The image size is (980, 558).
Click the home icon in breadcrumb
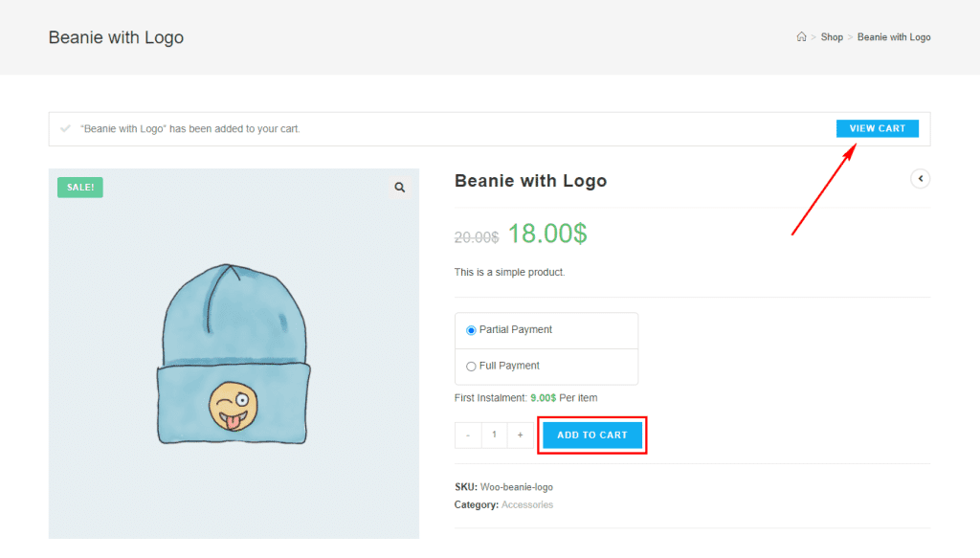pyautogui.click(x=801, y=37)
